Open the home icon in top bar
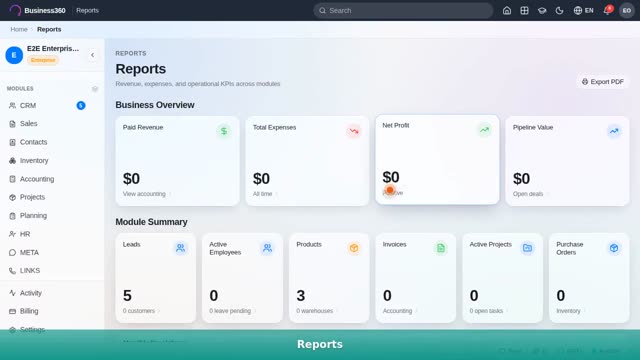The width and height of the screenshot is (640, 360). 507,11
